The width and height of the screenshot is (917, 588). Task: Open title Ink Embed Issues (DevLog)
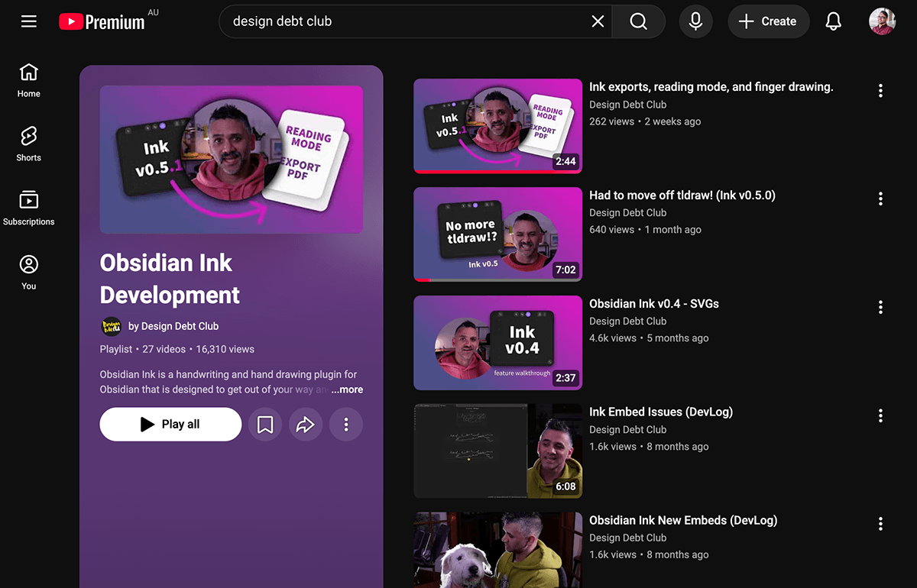(660, 412)
